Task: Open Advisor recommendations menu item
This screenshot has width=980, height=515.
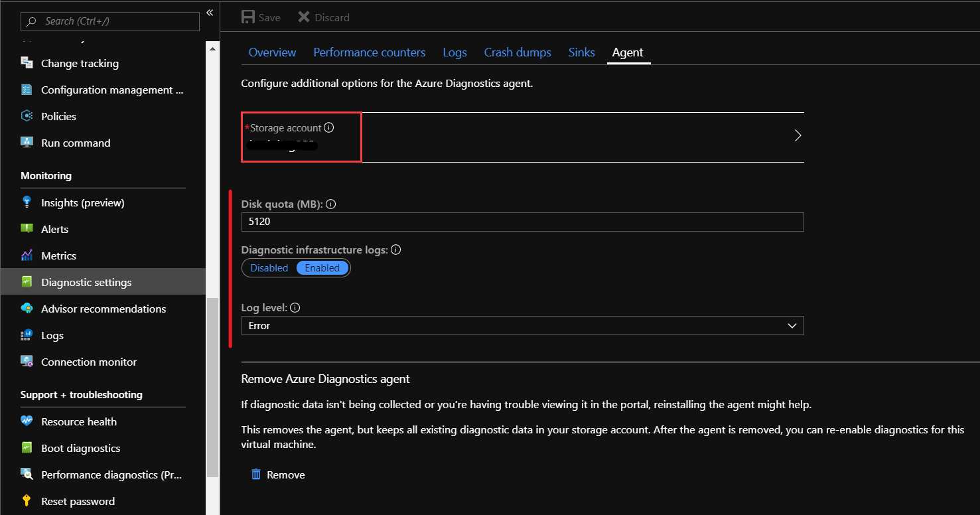Action: [103, 309]
